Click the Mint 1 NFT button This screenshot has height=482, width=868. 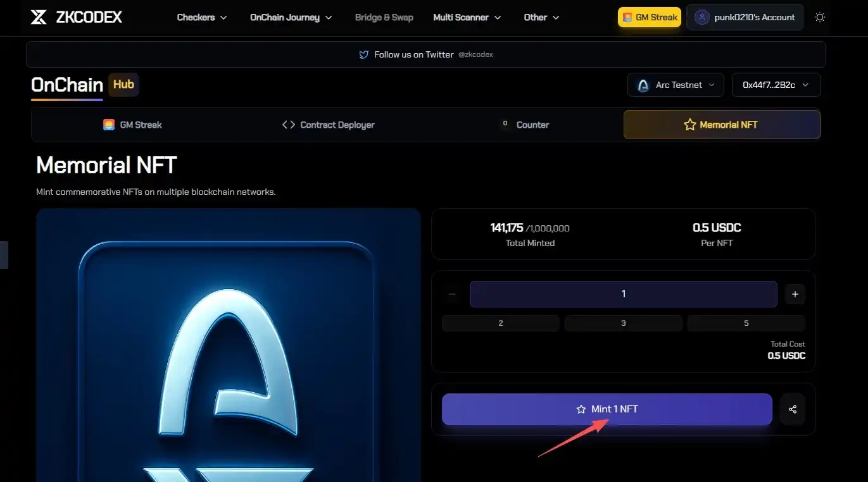607,409
